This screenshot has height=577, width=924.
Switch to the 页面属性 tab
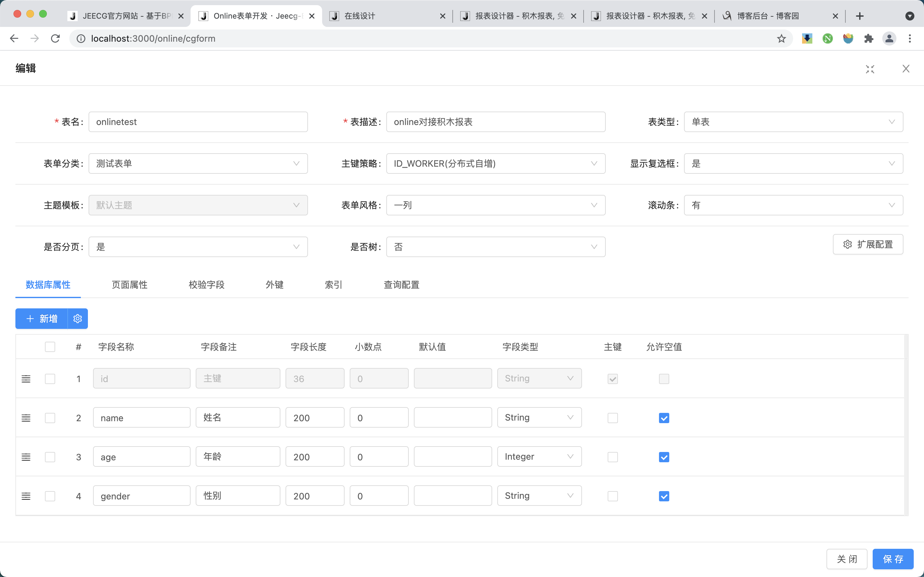point(129,285)
